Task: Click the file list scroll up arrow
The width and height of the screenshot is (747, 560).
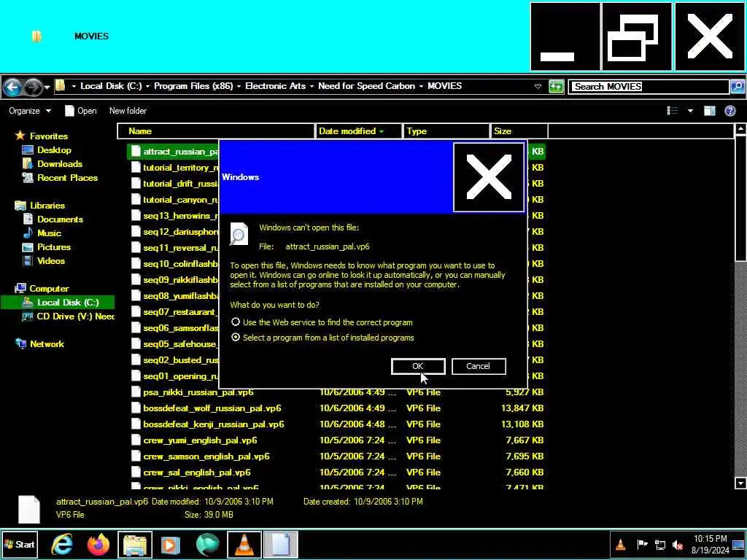Action: (740, 128)
